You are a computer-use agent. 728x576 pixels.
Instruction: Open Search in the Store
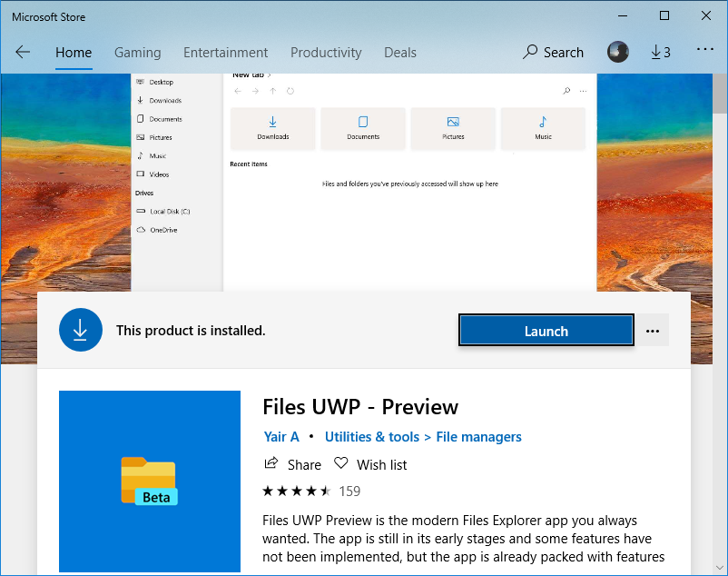tap(553, 52)
